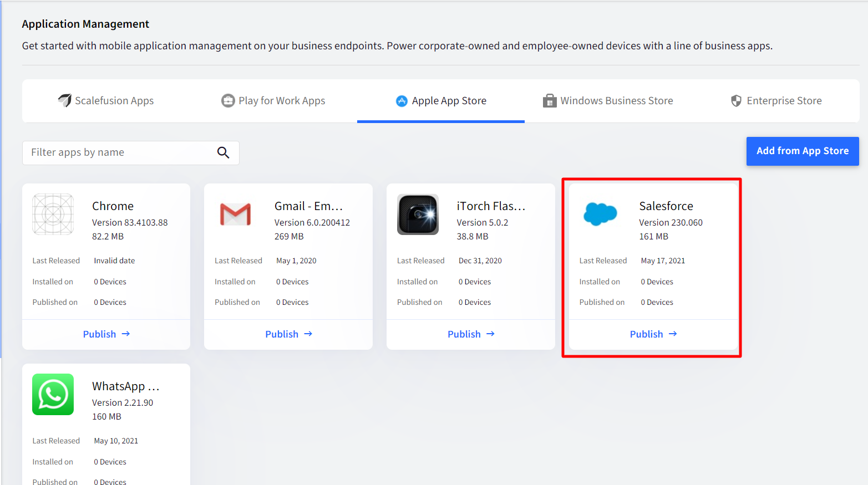This screenshot has height=485, width=868.
Task: Click Chrome's Installed on 0 Devices value
Action: pyautogui.click(x=110, y=282)
